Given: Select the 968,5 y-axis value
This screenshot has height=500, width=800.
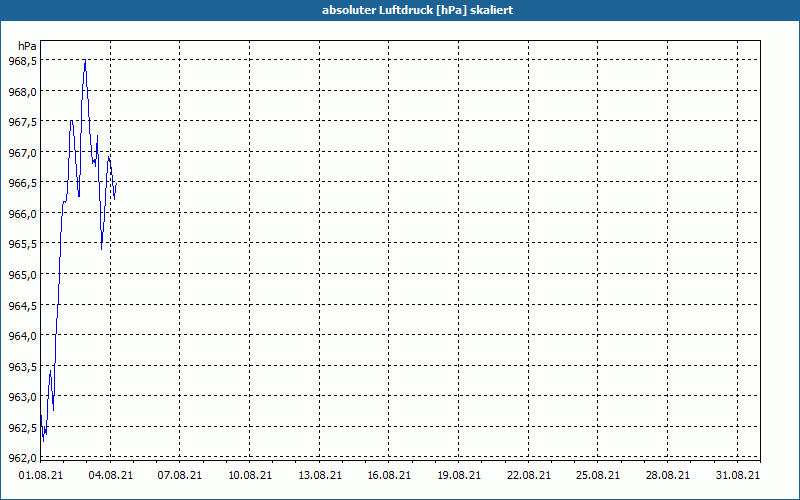Looking at the screenshot, I should (x=22, y=61).
